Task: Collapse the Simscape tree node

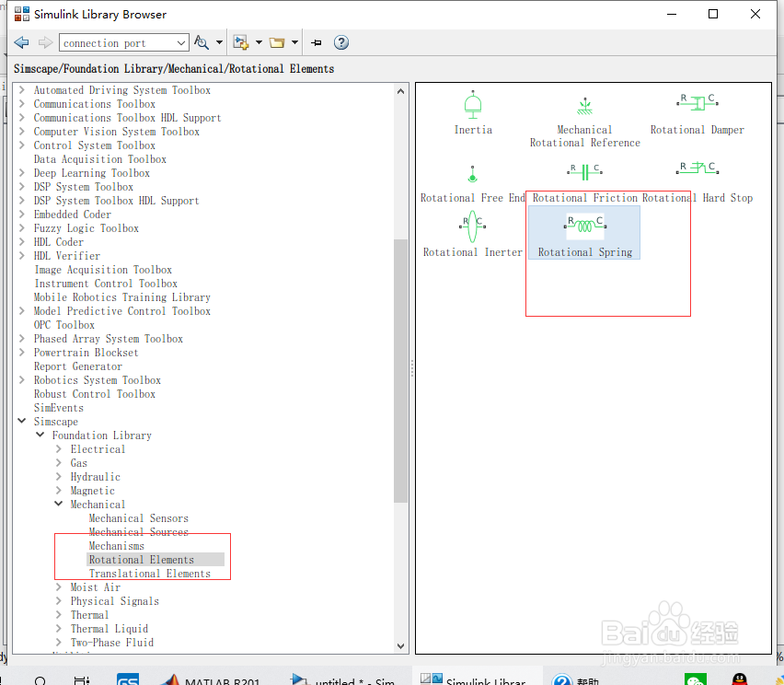Action: click(21, 421)
